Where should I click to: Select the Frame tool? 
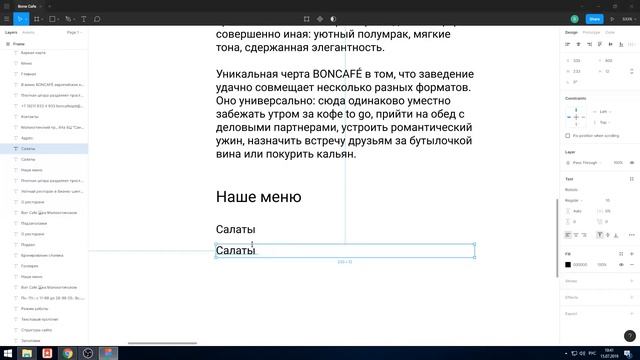tap(37, 19)
